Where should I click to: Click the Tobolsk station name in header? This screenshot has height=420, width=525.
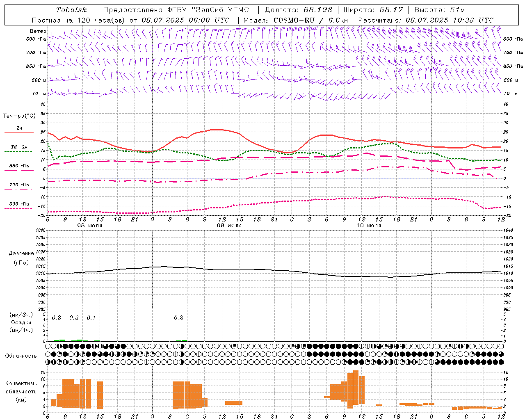pos(71,10)
